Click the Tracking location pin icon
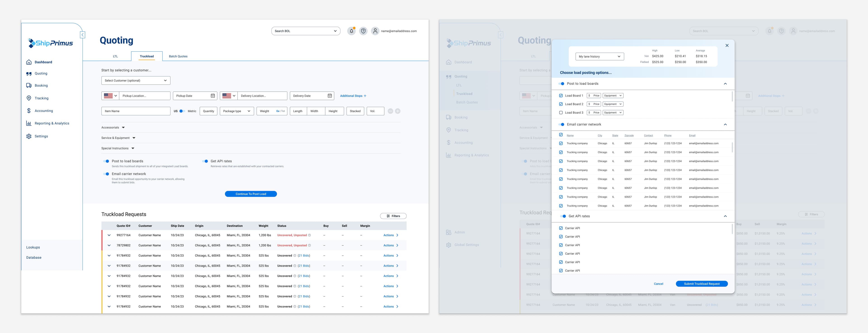 (x=29, y=98)
